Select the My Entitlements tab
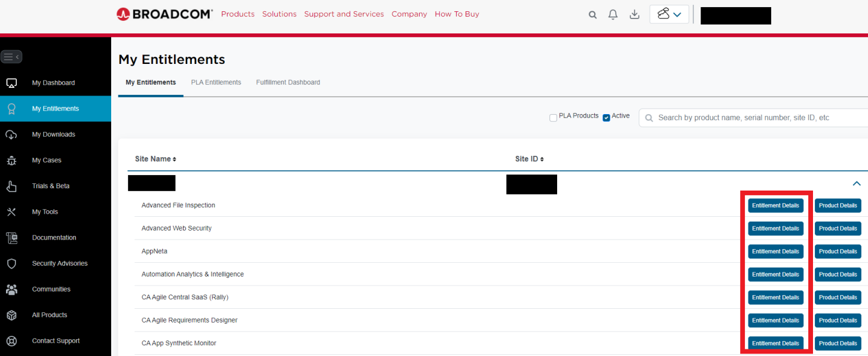This screenshot has height=356, width=868. click(x=151, y=82)
